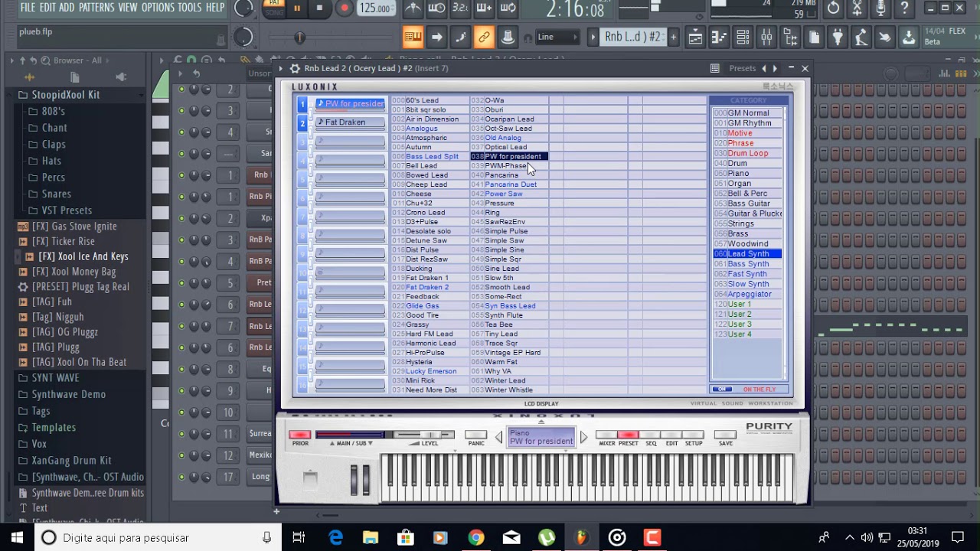Click the arrow tool next to step icon
Viewport: 980px width, 551px height.
tap(436, 37)
